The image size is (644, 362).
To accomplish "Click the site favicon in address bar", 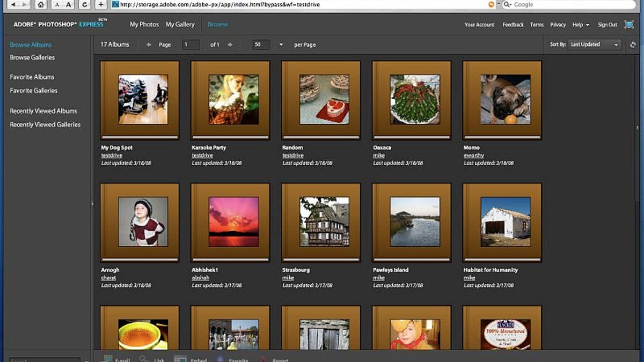I will click(115, 4).
